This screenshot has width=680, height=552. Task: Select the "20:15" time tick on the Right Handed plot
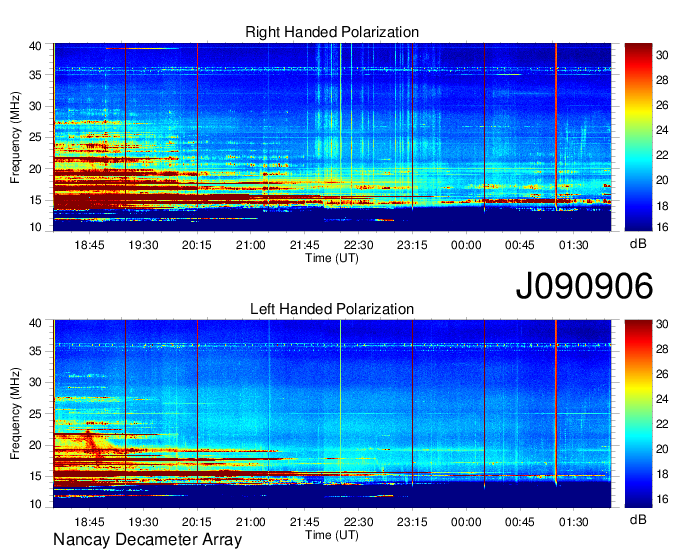197,245
